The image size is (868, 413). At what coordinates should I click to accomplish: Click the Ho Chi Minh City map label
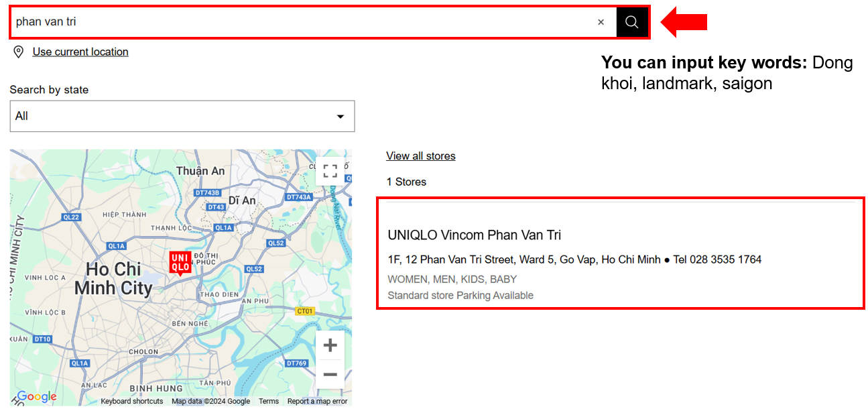113,278
